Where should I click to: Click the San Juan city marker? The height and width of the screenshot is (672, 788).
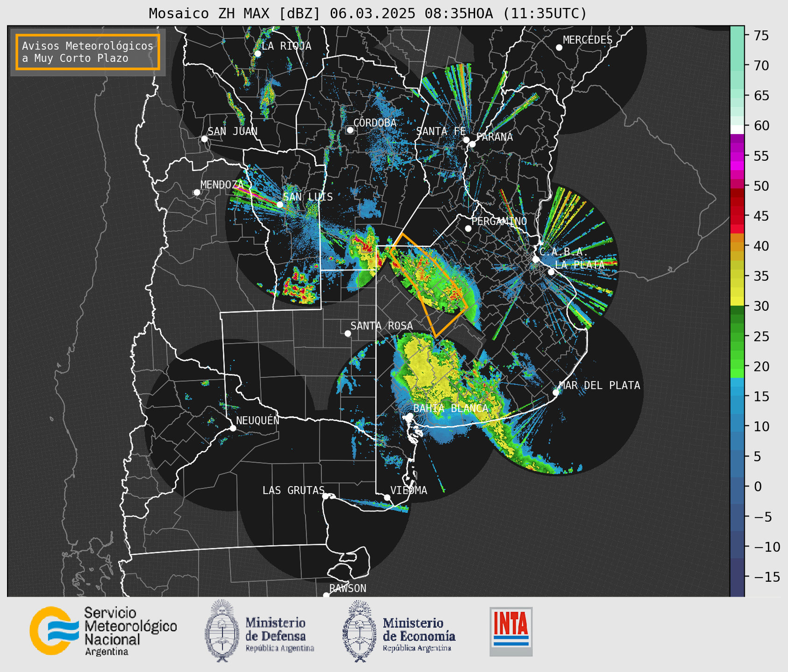[x=204, y=139]
